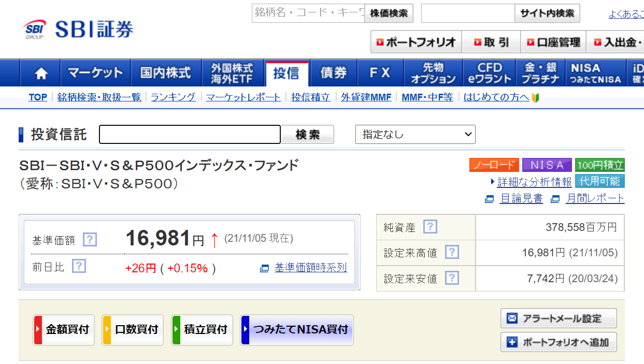Open 目論見書 link
The height and width of the screenshot is (364, 644).
[521, 198]
